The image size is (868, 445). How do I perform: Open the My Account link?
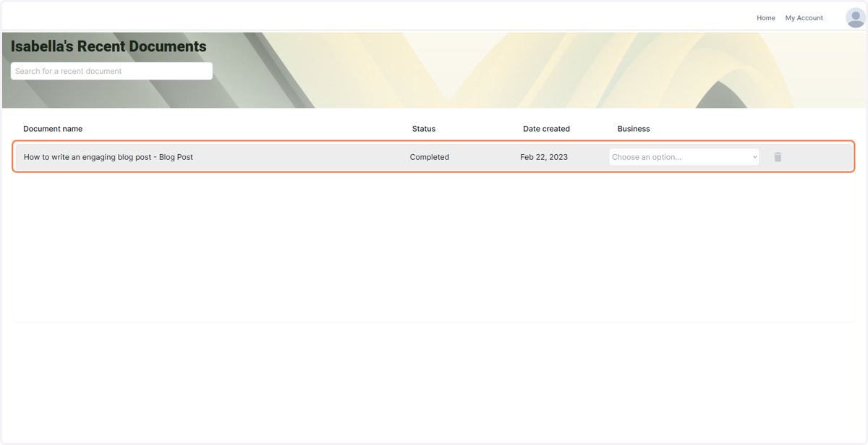804,18
